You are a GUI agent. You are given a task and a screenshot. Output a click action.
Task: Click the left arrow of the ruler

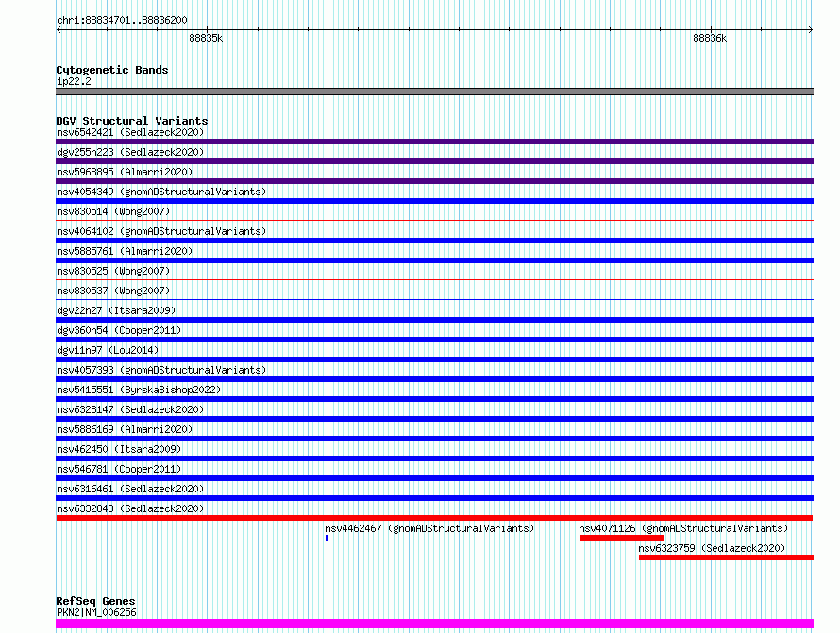coord(59,30)
